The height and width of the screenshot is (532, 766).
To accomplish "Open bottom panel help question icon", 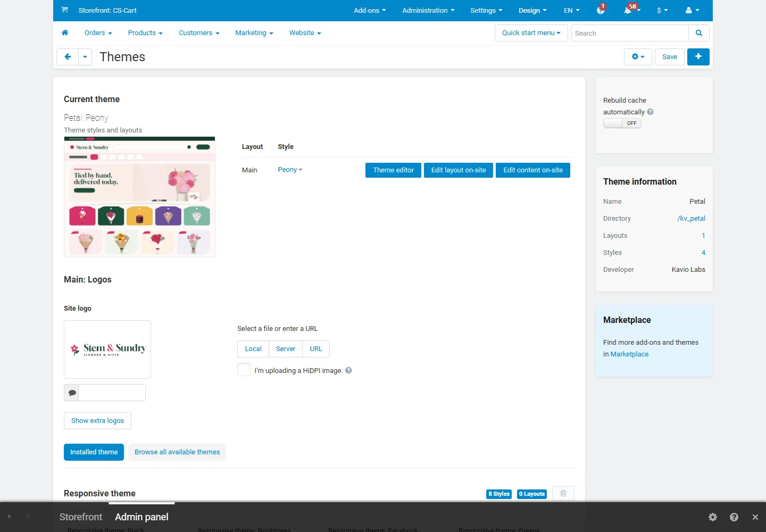I will click(734, 517).
